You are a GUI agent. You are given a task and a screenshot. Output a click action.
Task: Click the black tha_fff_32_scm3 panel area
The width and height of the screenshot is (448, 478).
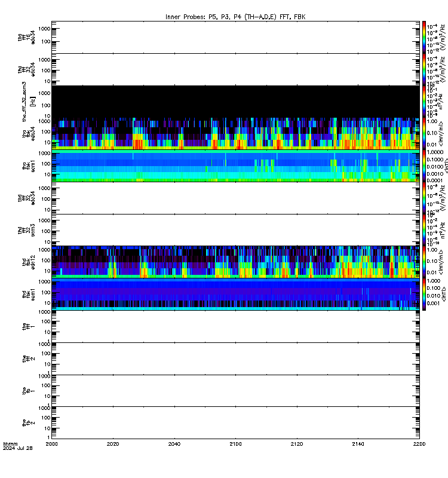[x=235, y=102]
